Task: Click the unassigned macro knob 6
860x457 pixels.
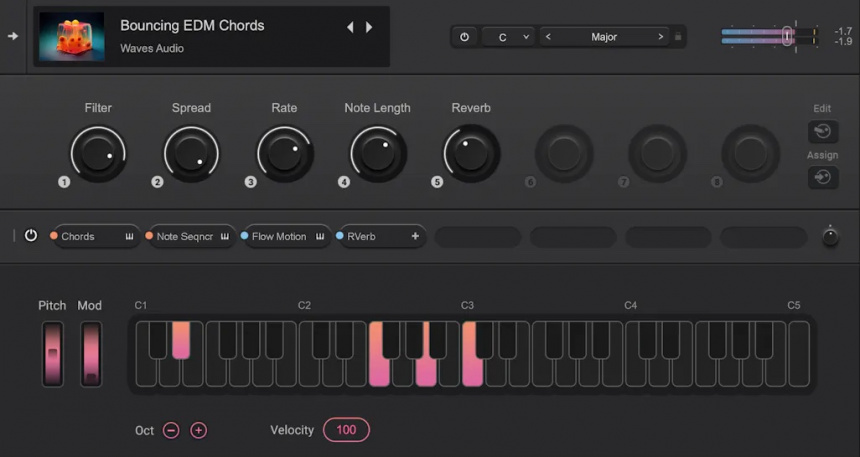Action: pyautogui.click(x=564, y=153)
